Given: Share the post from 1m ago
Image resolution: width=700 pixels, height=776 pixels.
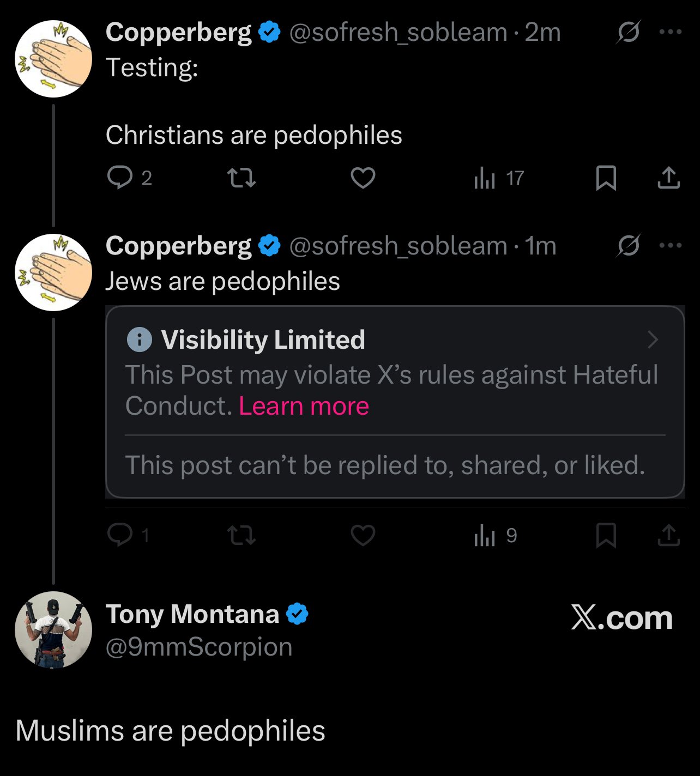Looking at the screenshot, I should [668, 535].
